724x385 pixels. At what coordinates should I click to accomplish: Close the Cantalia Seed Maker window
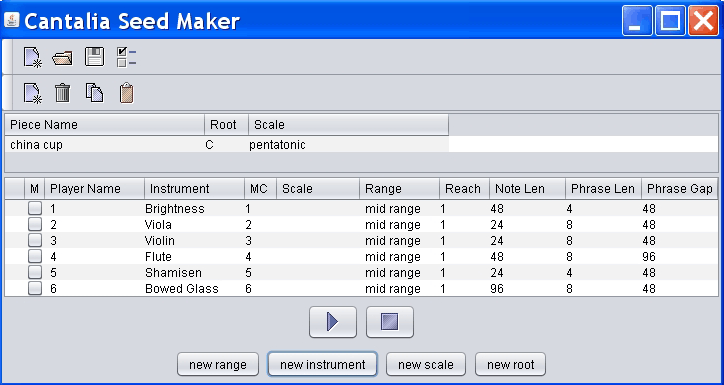point(704,20)
